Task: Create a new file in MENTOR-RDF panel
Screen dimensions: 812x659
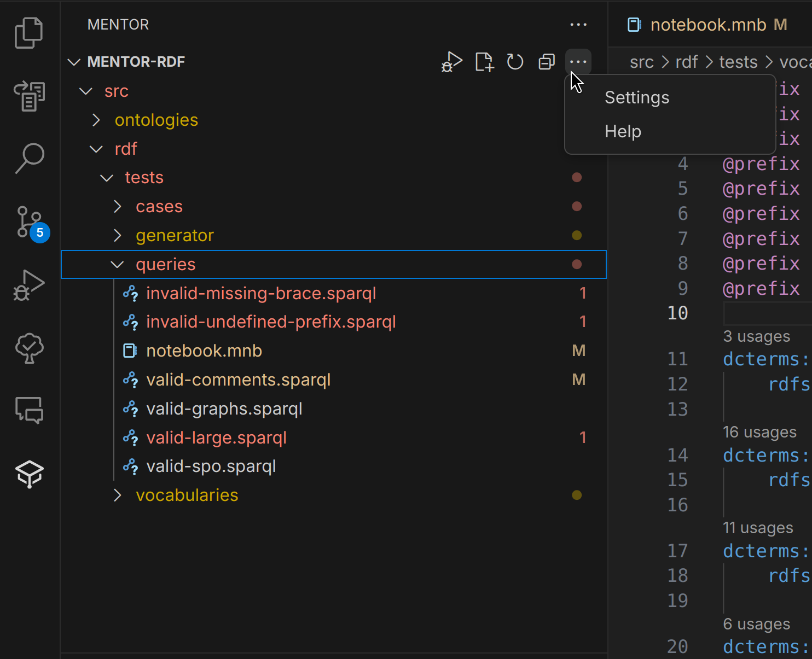Action: pyautogui.click(x=484, y=62)
